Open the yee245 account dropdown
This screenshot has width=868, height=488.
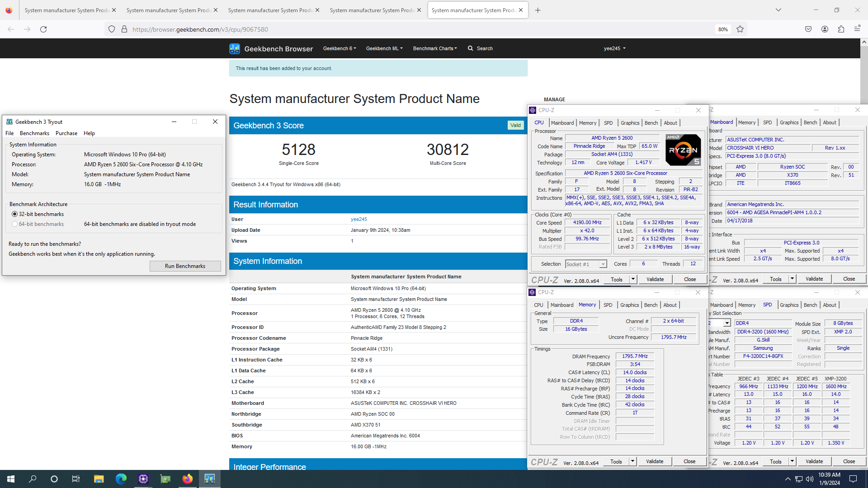click(x=614, y=48)
